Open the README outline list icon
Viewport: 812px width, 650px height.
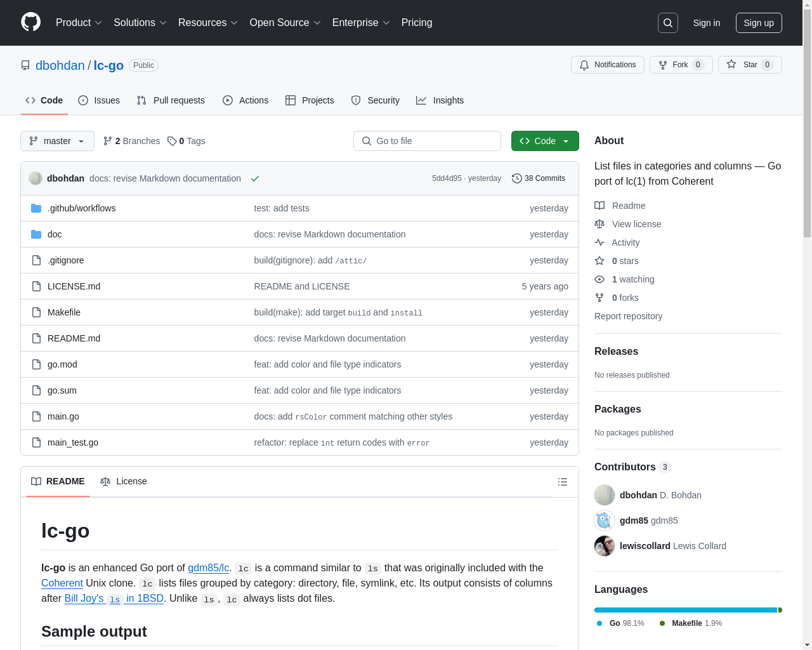(563, 482)
